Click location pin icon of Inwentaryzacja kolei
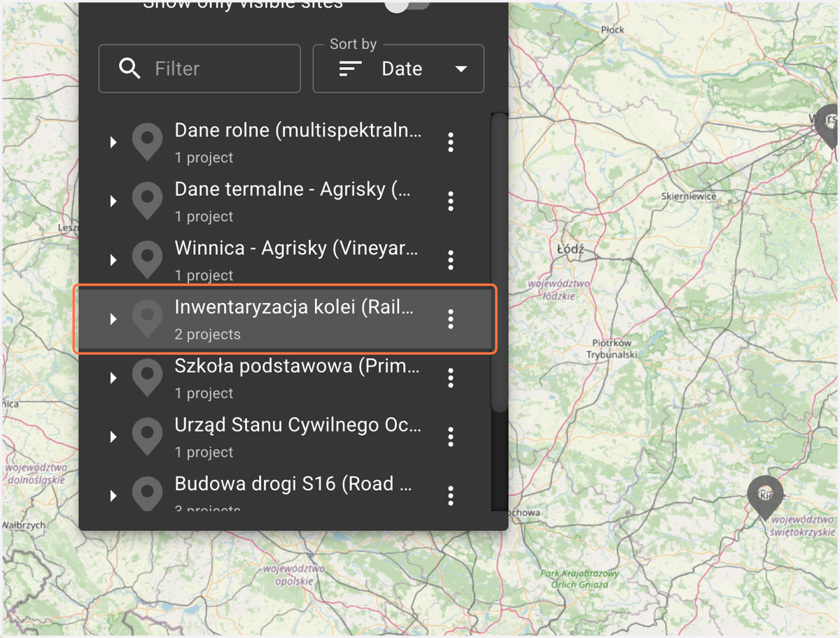This screenshot has height=638, width=840. tap(147, 319)
